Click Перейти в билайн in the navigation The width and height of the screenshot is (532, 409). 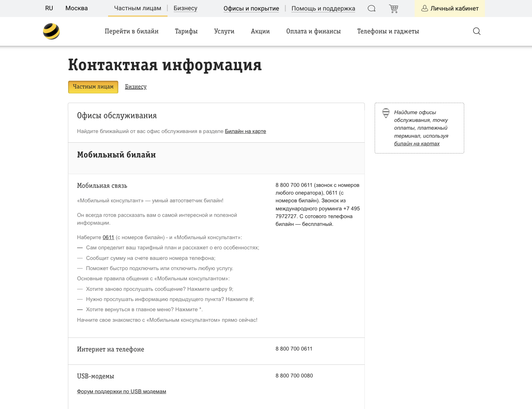[x=132, y=31]
